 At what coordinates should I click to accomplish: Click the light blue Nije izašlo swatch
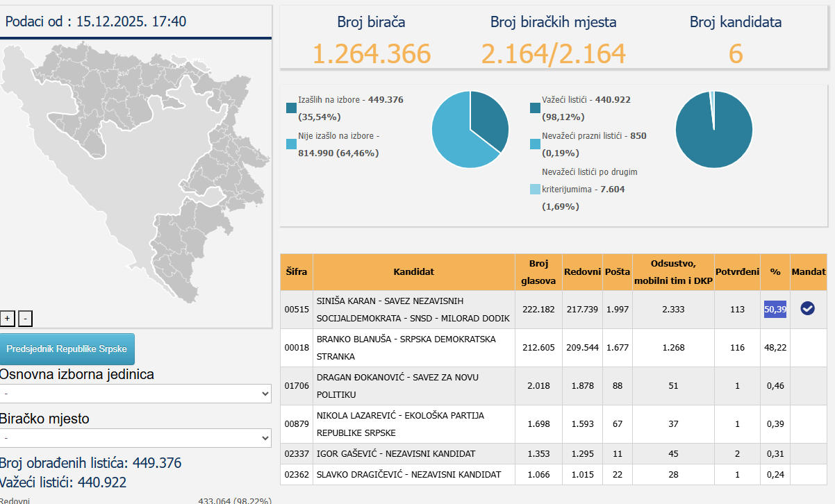(291, 144)
